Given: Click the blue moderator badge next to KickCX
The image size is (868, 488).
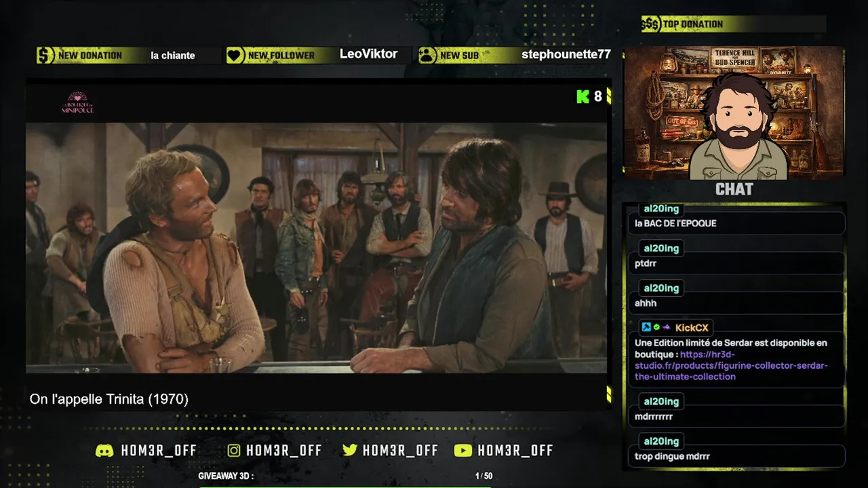Looking at the screenshot, I should tap(646, 327).
